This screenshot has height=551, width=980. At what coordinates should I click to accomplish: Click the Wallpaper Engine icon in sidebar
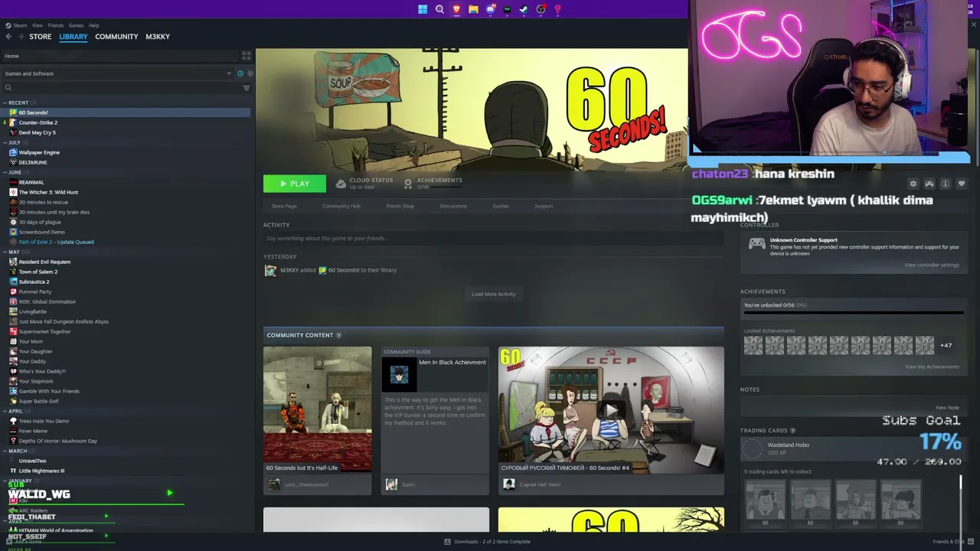[x=13, y=152]
